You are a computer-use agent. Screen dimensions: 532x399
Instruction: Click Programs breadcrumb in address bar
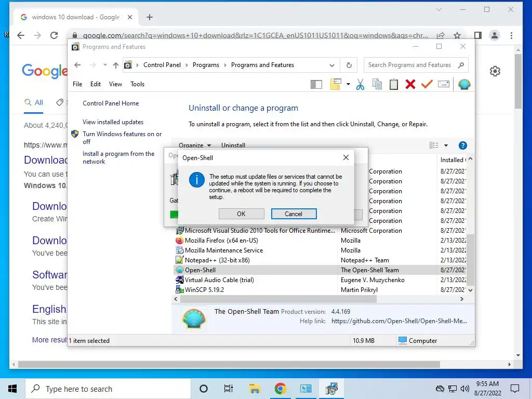206,65
